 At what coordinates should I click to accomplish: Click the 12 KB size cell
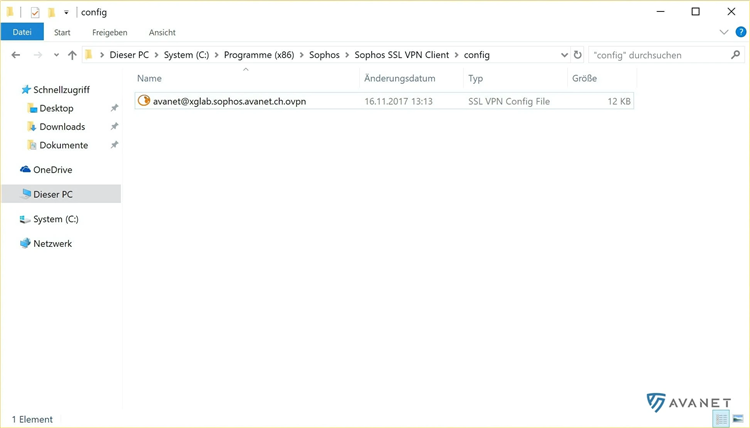click(619, 101)
